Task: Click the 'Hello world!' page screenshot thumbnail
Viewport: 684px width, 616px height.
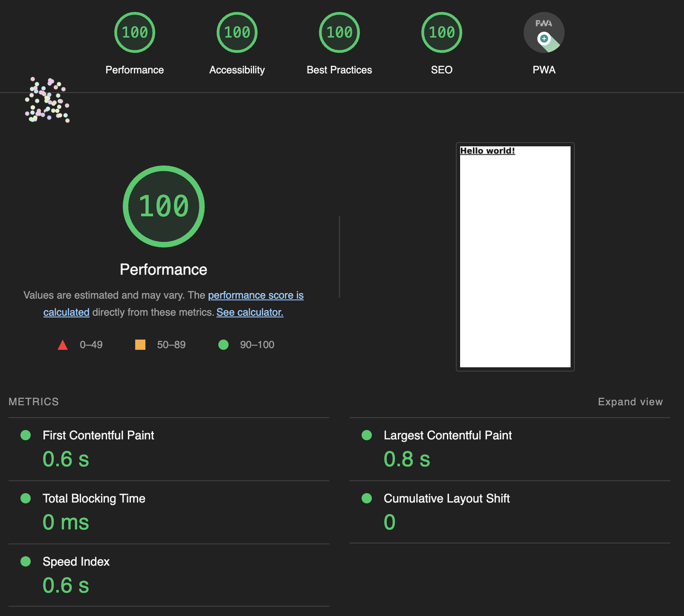Action: click(515, 256)
